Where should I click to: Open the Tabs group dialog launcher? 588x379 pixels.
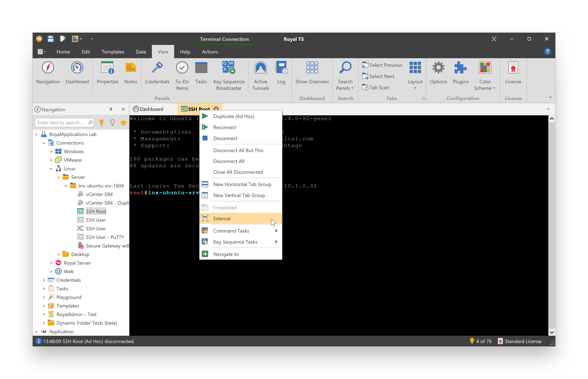(423, 98)
